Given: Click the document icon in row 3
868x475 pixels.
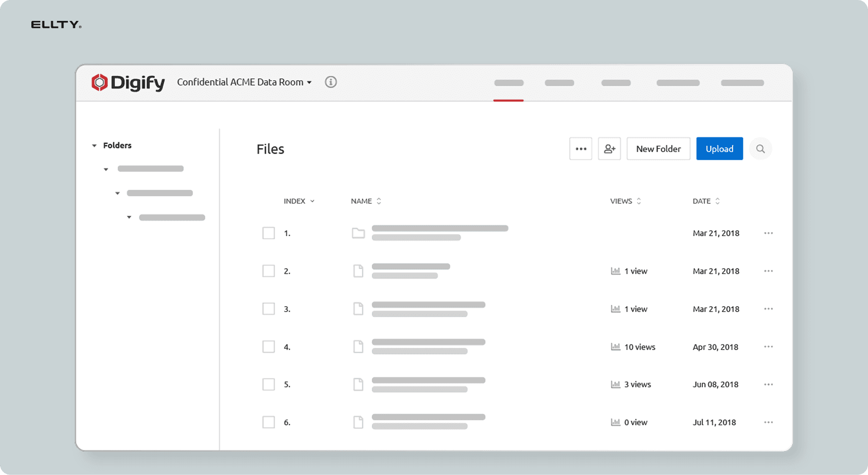Looking at the screenshot, I should pyautogui.click(x=358, y=309).
